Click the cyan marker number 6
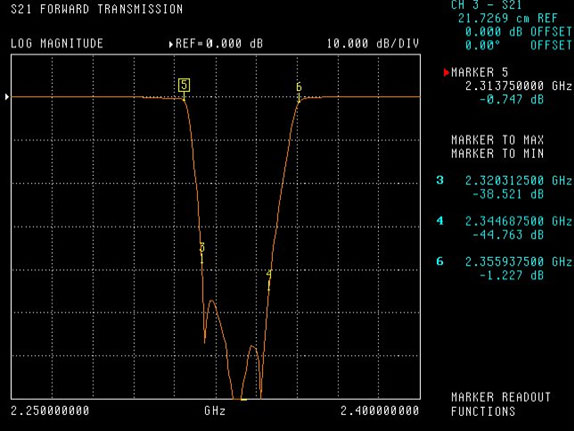 pos(440,261)
